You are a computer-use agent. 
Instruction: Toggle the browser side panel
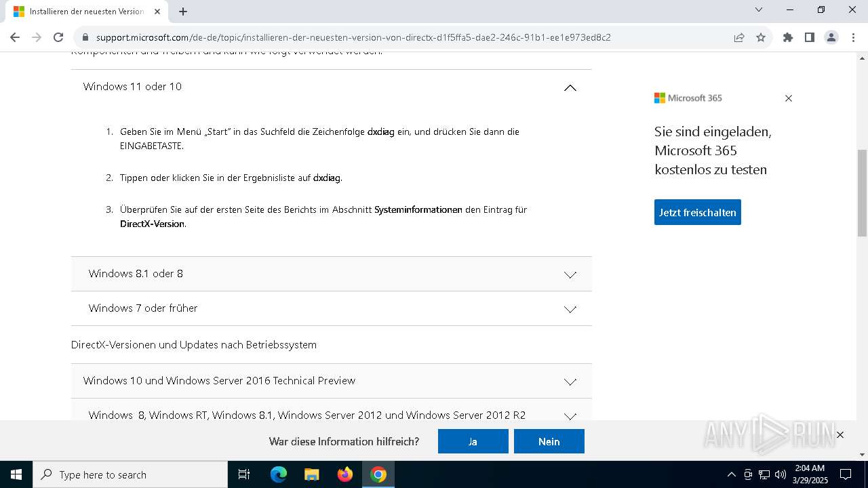point(810,37)
